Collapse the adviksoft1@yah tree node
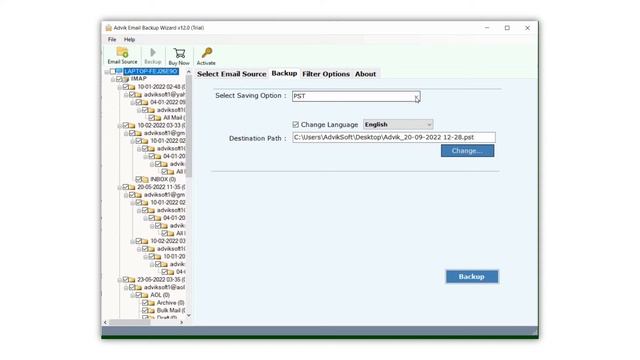 pos(126,95)
